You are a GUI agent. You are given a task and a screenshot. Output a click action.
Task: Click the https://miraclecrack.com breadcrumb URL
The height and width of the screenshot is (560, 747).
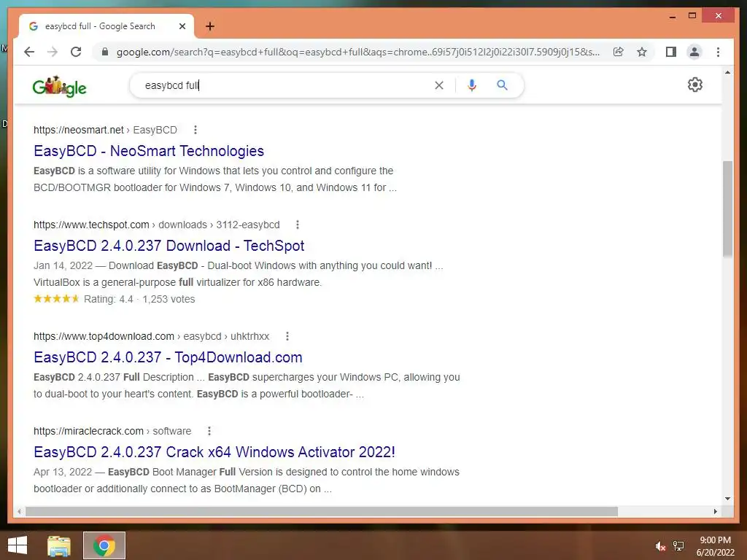click(88, 431)
